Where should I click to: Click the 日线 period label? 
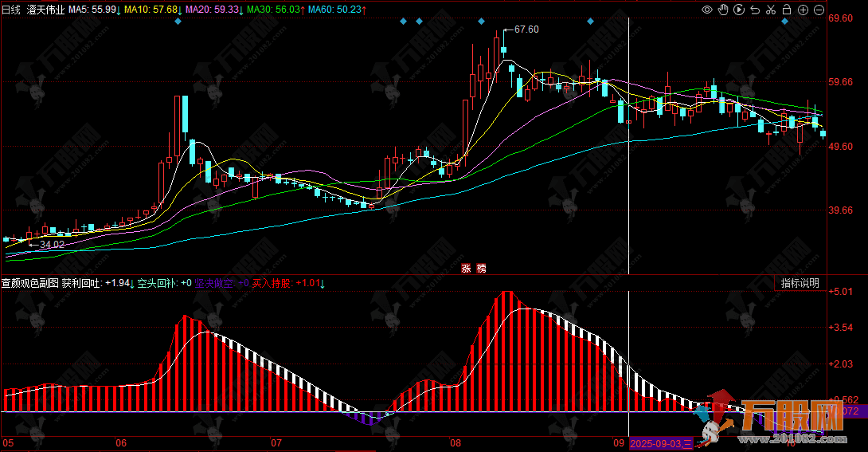[11, 10]
